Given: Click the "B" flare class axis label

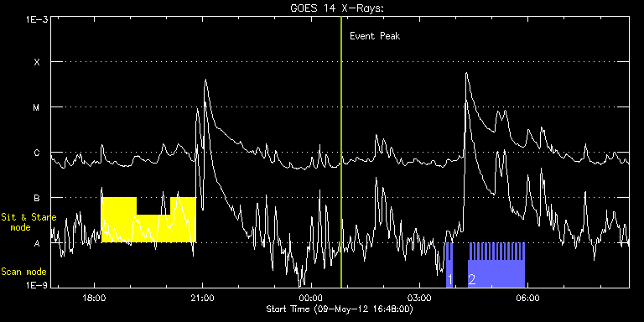Looking at the screenshot, I should click(x=37, y=198).
